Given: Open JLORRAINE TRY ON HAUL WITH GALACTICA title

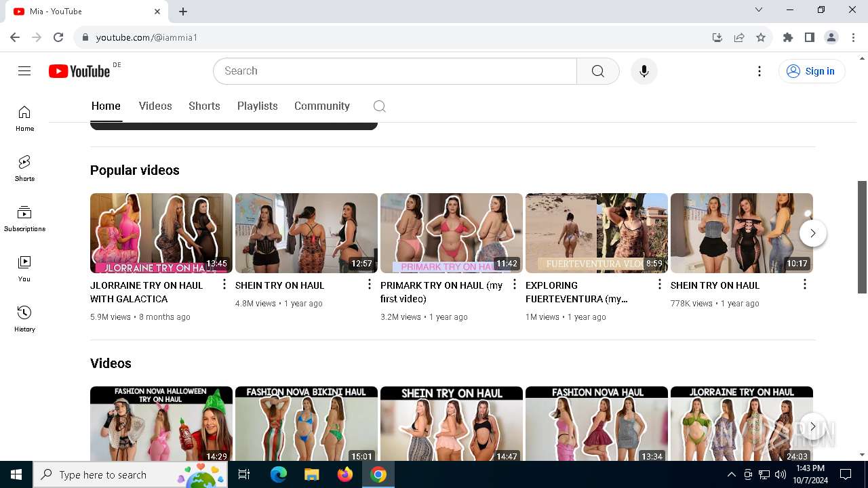Looking at the screenshot, I should (146, 292).
